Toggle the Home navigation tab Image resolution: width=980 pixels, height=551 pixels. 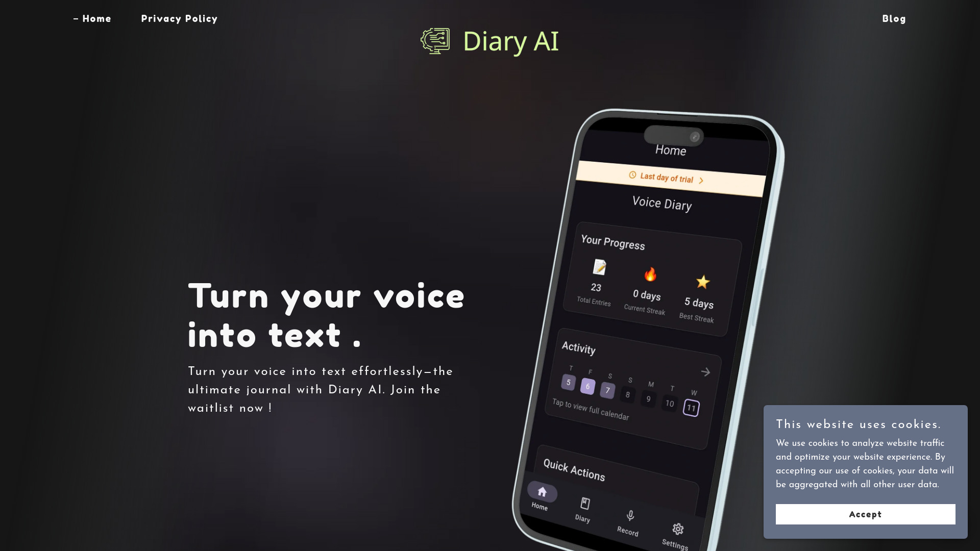pyautogui.click(x=92, y=19)
